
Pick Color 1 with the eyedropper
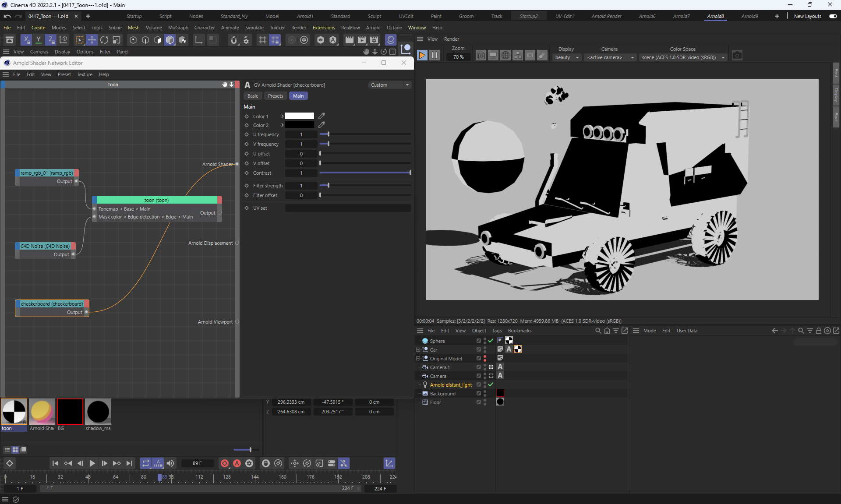[x=322, y=116]
